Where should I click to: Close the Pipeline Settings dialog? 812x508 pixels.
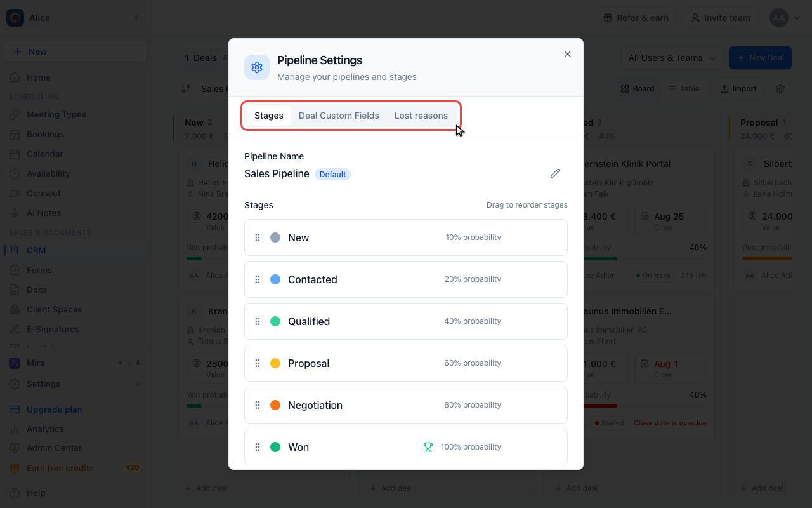tap(568, 54)
